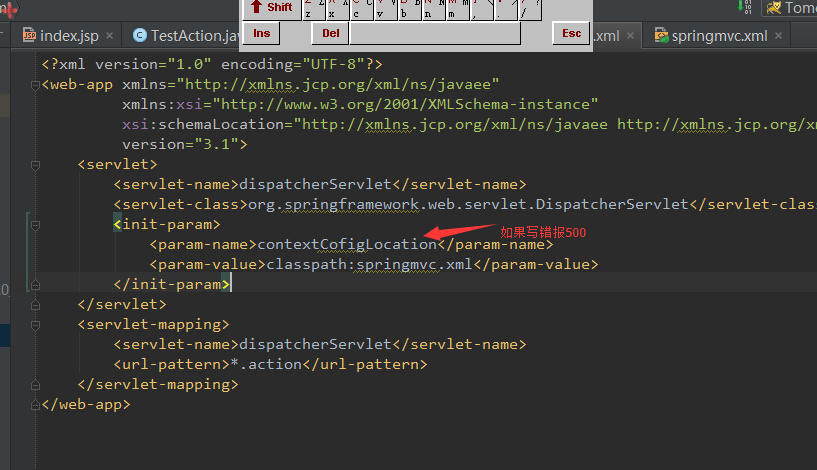Click the closing </web-app> tag
The width and height of the screenshot is (817, 470).
86,404
